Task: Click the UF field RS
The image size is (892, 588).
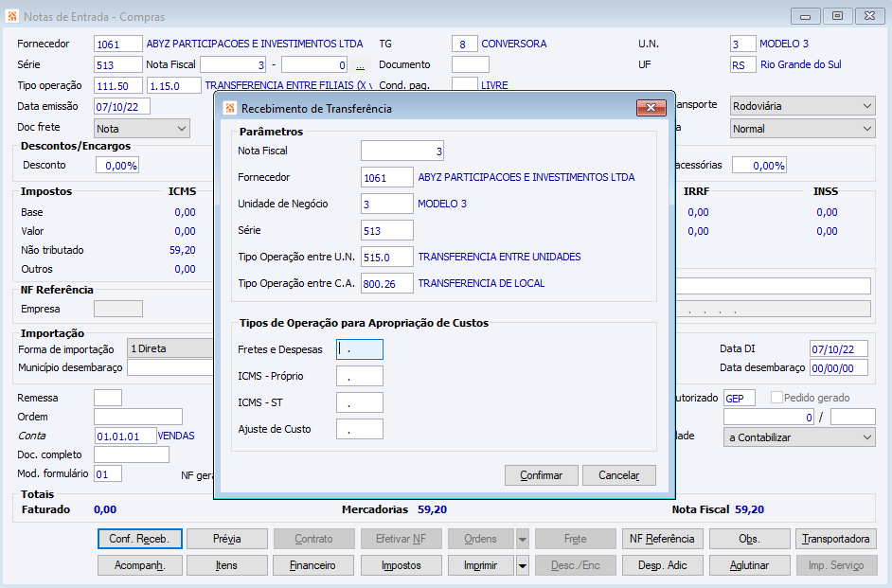Action: point(742,64)
